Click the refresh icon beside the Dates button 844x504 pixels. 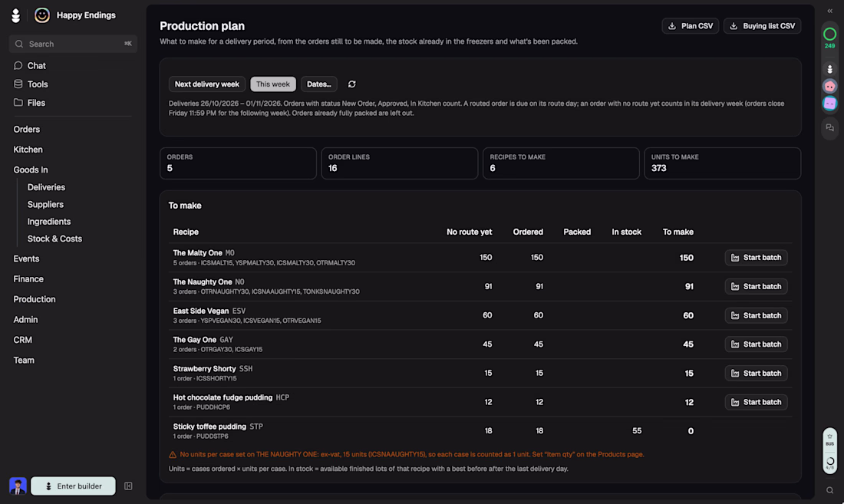click(x=352, y=84)
